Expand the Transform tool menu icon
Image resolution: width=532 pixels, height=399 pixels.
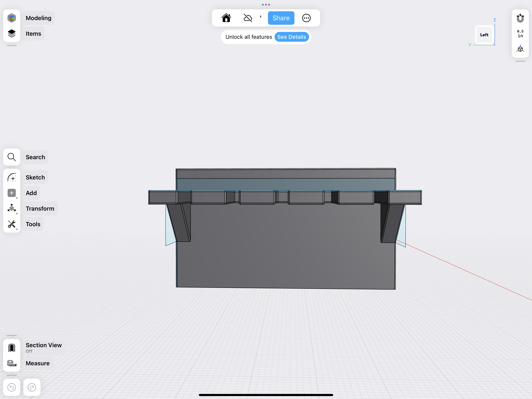11,208
